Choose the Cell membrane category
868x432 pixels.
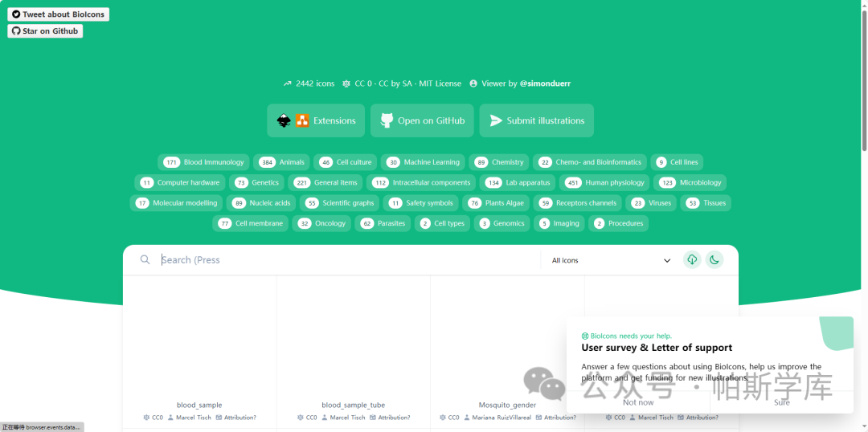[x=250, y=223]
